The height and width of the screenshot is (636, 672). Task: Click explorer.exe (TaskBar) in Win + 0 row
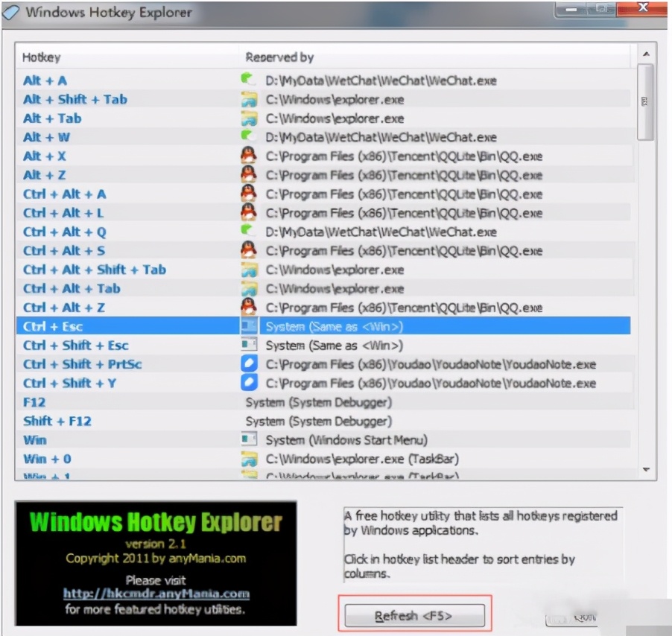pyautogui.click(x=362, y=459)
